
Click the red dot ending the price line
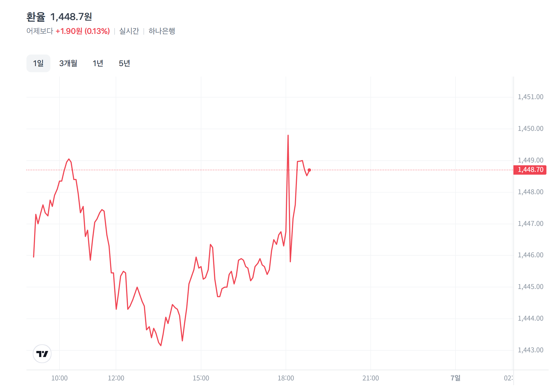pos(309,170)
